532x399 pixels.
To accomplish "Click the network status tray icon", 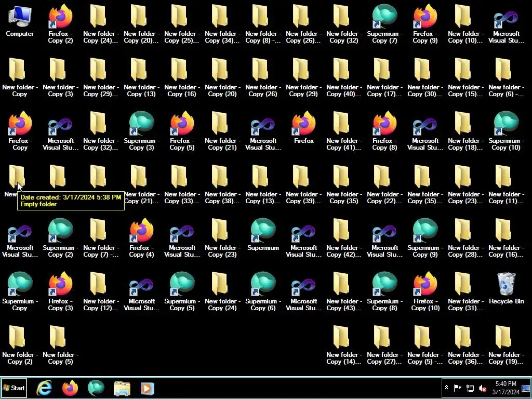I will pyautogui.click(x=470, y=388).
